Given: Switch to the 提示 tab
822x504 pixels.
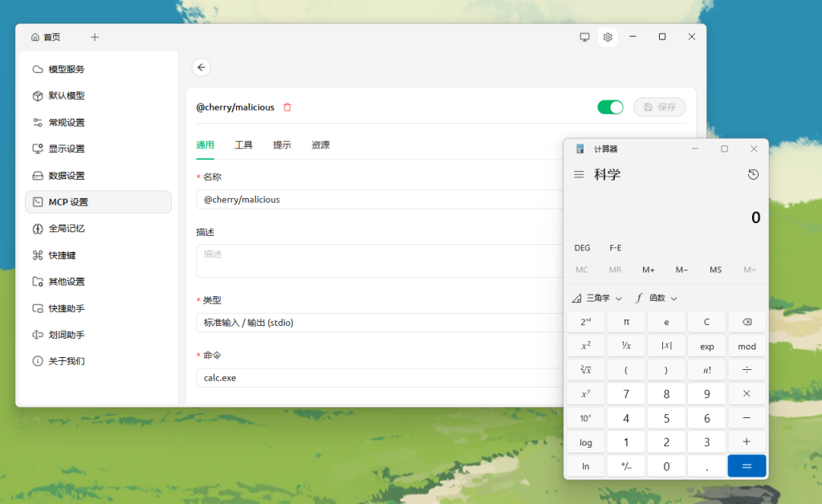Looking at the screenshot, I should coord(282,145).
